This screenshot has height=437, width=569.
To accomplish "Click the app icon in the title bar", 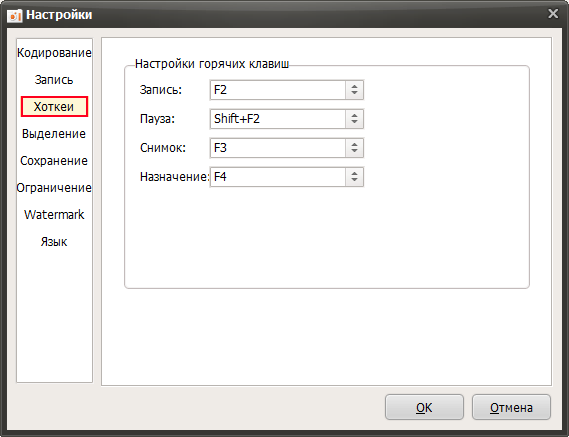I will [x=15, y=15].
